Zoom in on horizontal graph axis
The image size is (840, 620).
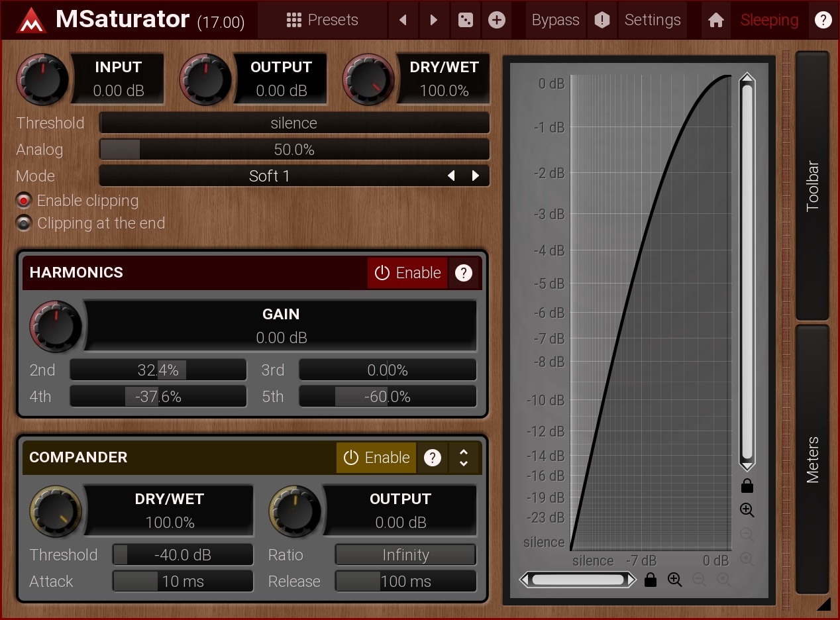(x=674, y=580)
